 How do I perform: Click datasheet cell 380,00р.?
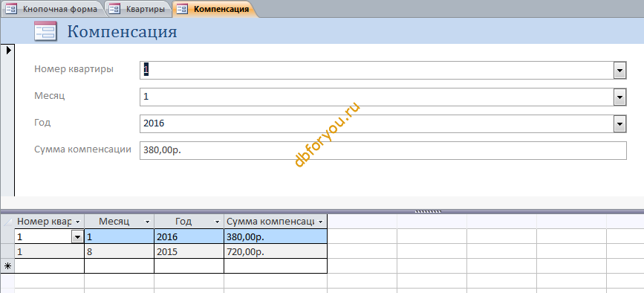(x=276, y=236)
